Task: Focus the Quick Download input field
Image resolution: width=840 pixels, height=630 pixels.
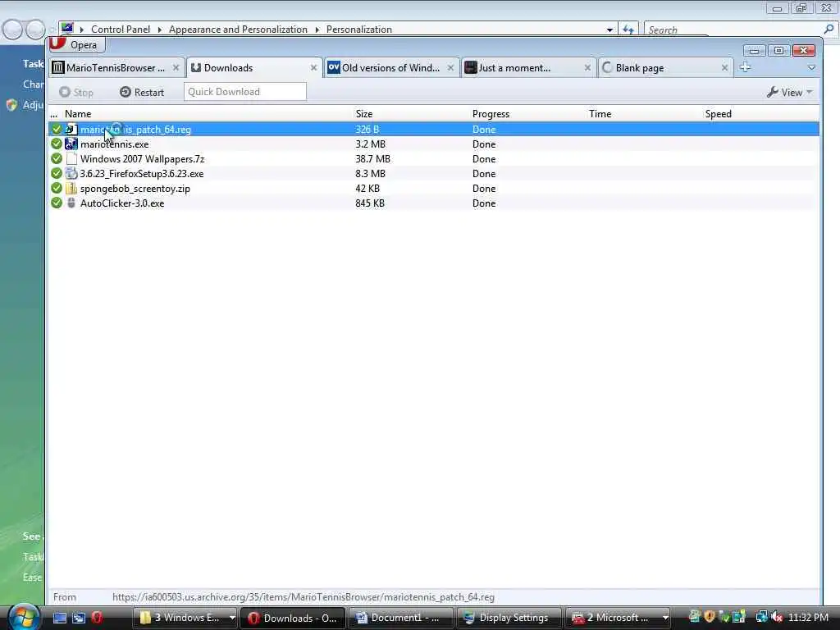Action: click(244, 92)
